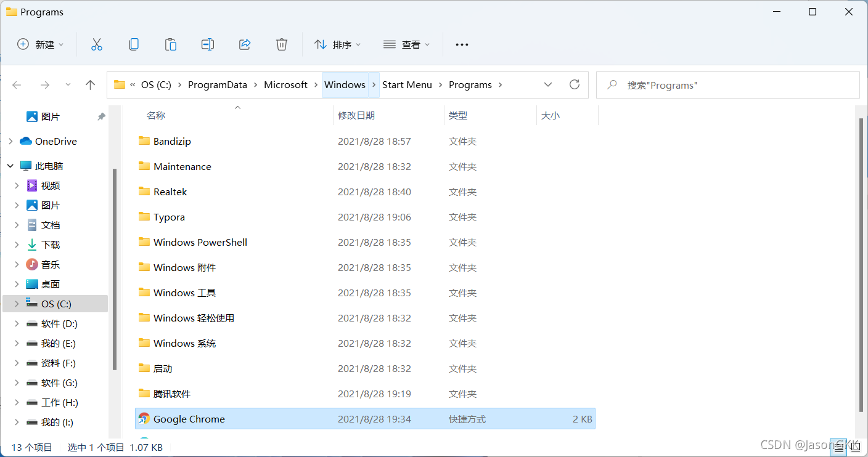The image size is (868, 457).
Task: Click the navigation pane scrollbar
Action: (115, 269)
